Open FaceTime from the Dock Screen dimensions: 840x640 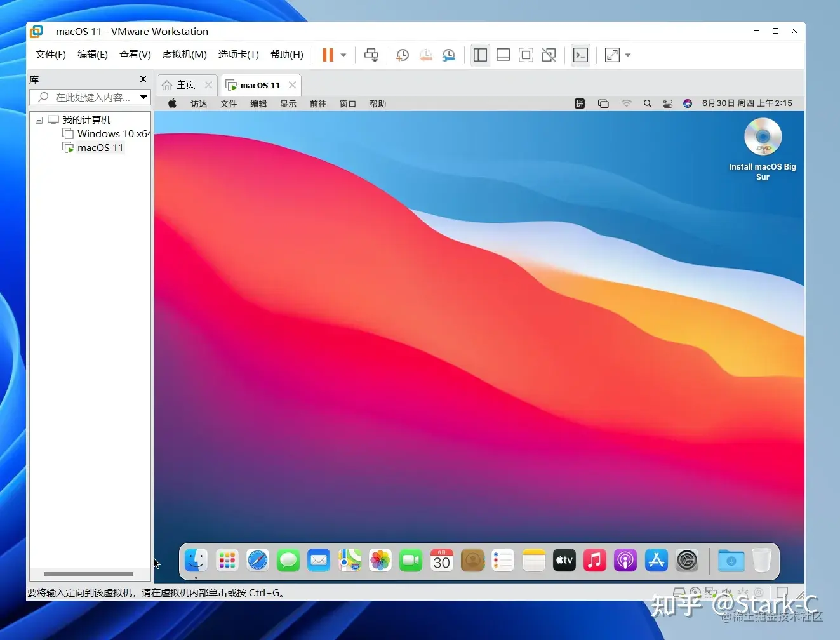tap(411, 560)
